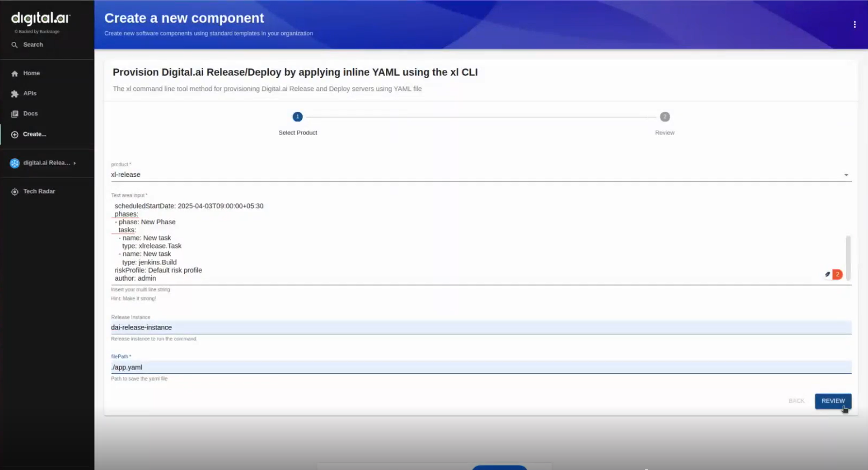The width and height of the screenshot is (868, 470).
Task: Click the BACK button
Action: [x=797, y=401]
